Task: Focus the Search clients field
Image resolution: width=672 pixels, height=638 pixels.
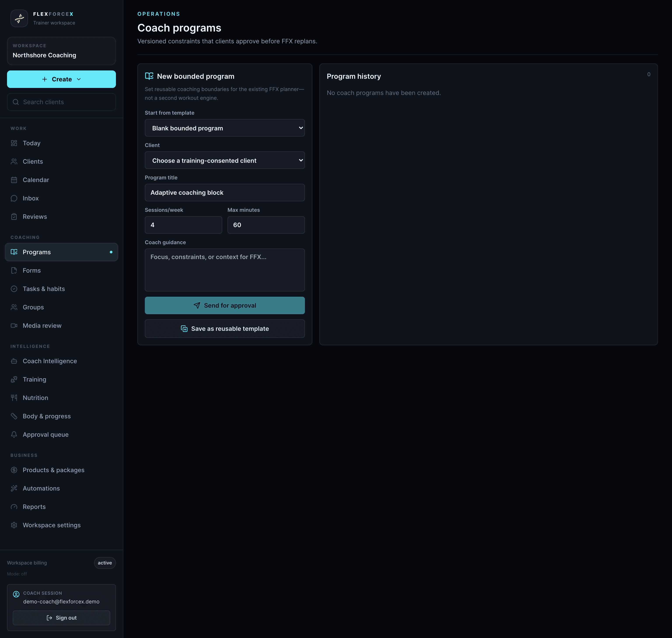Action: (61, 102)
